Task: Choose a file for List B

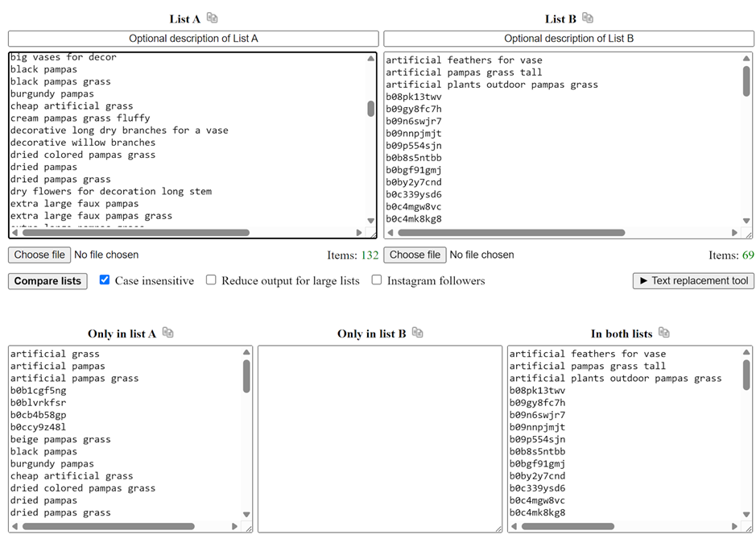Action: [415, 255]
